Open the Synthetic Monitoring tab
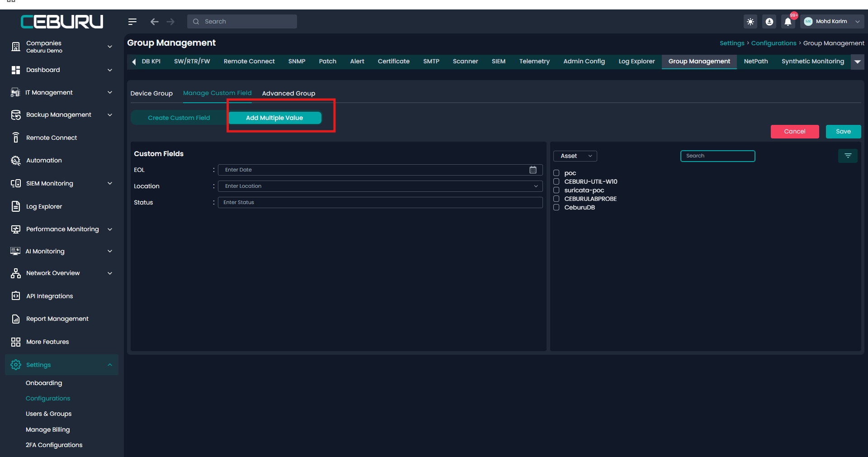This screenshot has height=457, width=868. (813, 62)
